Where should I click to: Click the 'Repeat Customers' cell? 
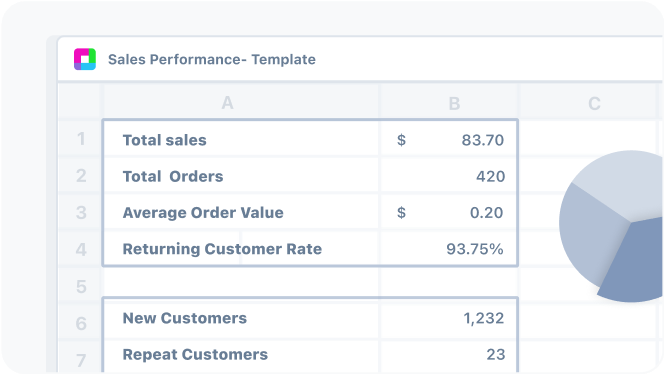[x=241, y=355]
